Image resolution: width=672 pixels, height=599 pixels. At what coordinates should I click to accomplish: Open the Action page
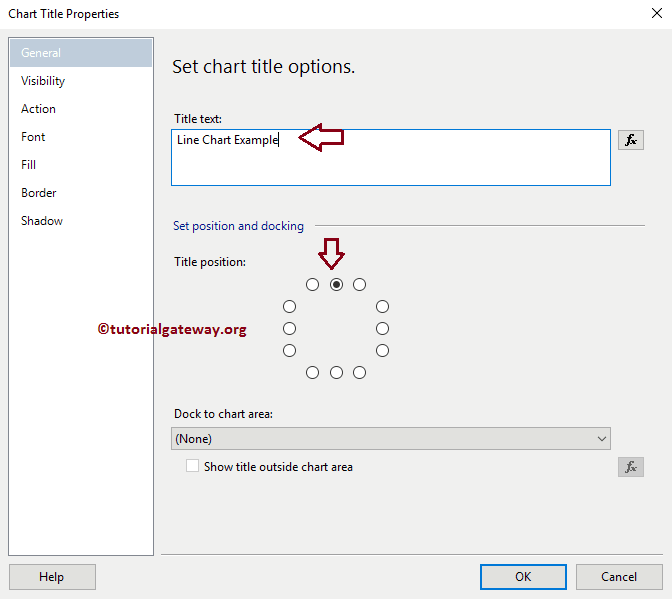39,109
